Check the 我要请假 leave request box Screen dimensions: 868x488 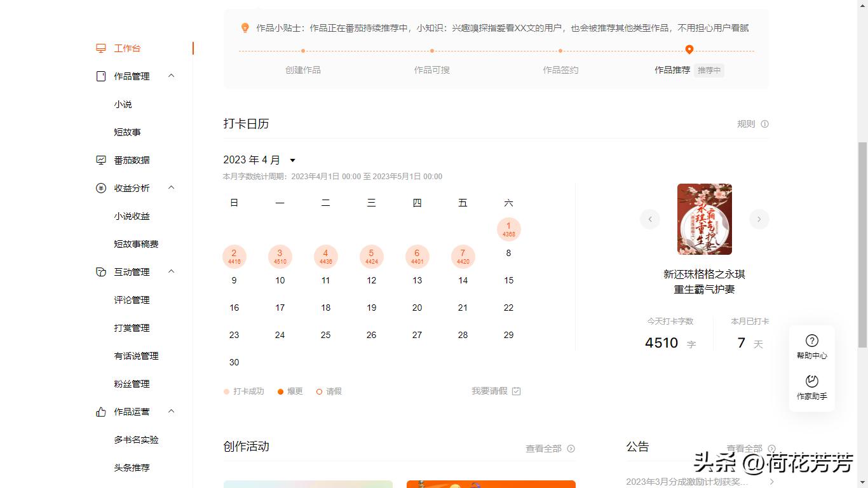[x=515, y=391]
